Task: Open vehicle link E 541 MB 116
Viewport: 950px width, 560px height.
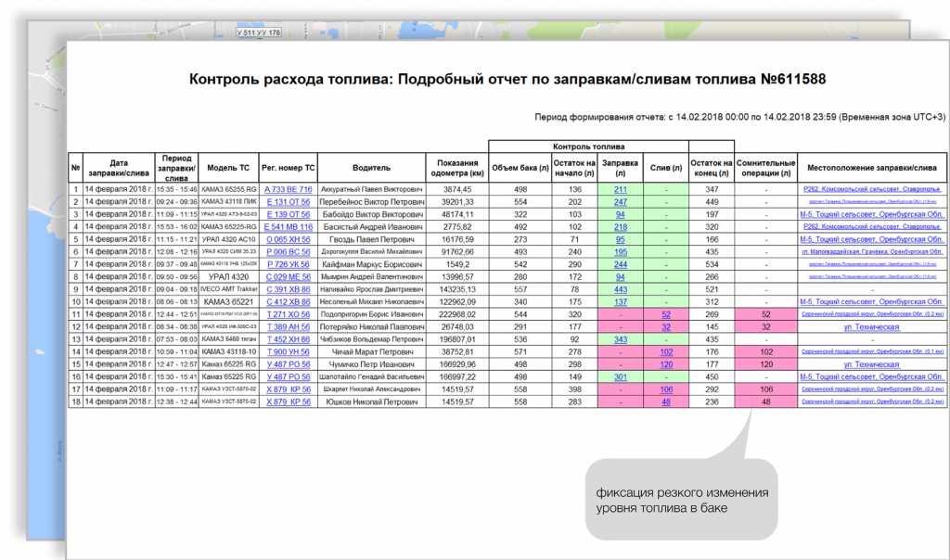Action: point(289,227)
